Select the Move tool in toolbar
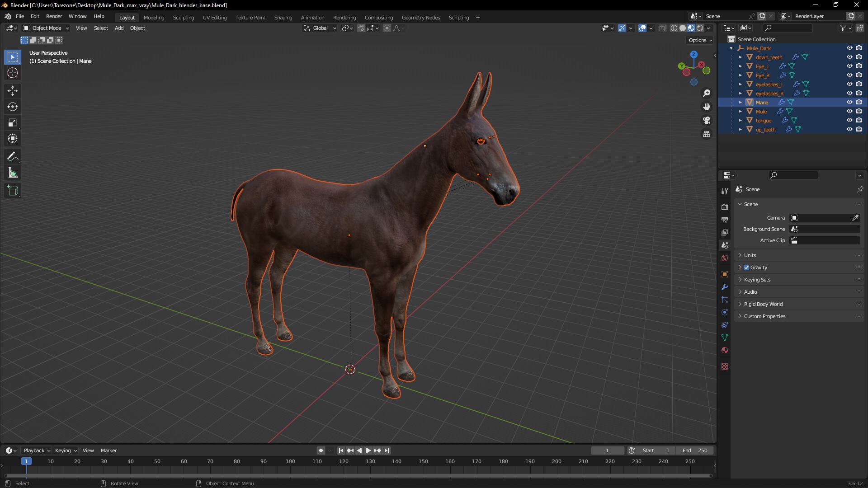The image size is (868, 488). pyautogui.click(x=13, y=89)
